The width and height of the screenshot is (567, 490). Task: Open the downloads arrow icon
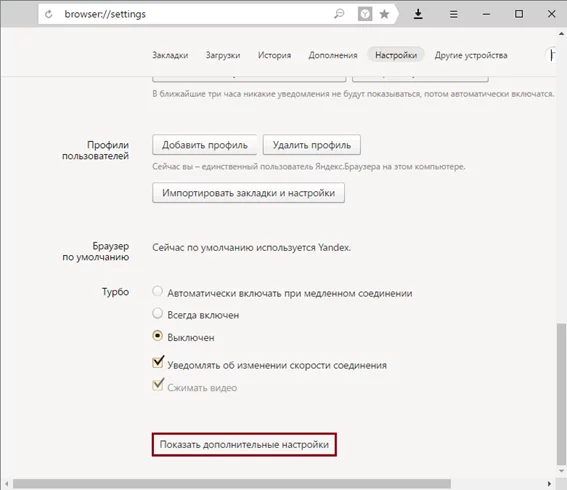click(x=418, y=14)
